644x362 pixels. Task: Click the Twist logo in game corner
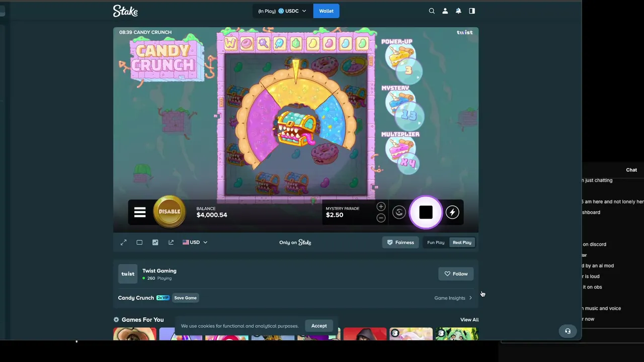tap(464, 32)
